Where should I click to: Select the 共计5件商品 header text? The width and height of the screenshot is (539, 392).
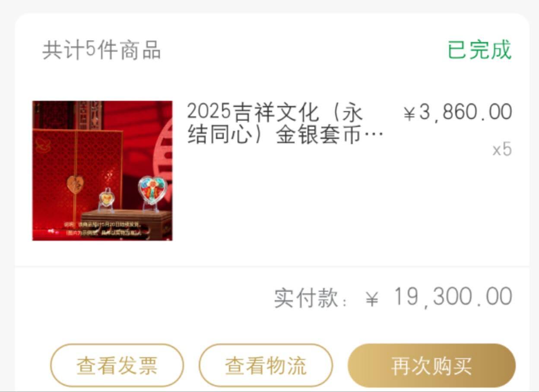tap(101, 51)
